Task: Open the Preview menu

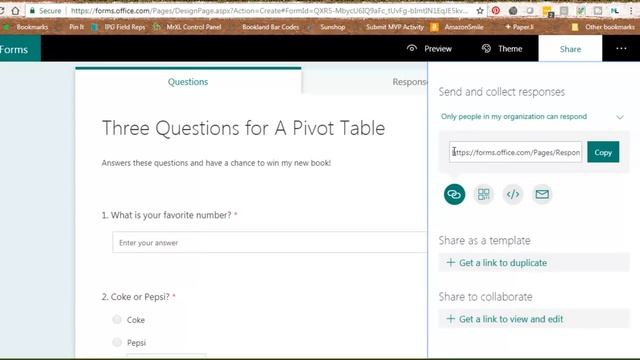Action: pos(429,49)
